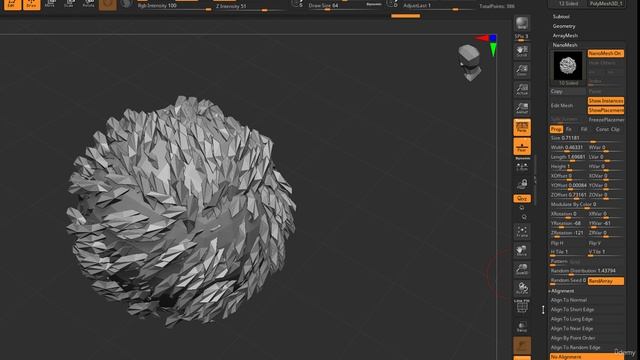Toggle NanoMesh On button

click(x=606, y=53)
